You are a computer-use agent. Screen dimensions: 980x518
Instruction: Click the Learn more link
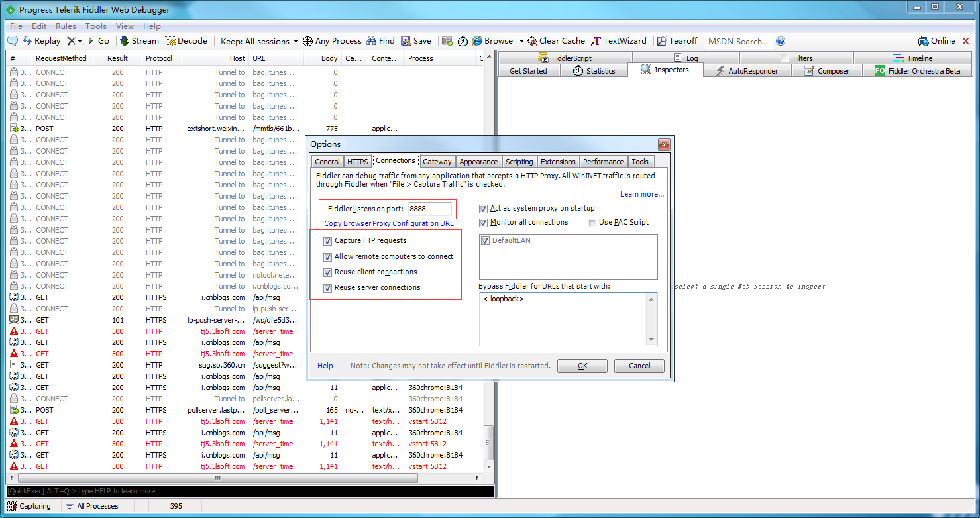pyautogui.click(x=642, y=195)
